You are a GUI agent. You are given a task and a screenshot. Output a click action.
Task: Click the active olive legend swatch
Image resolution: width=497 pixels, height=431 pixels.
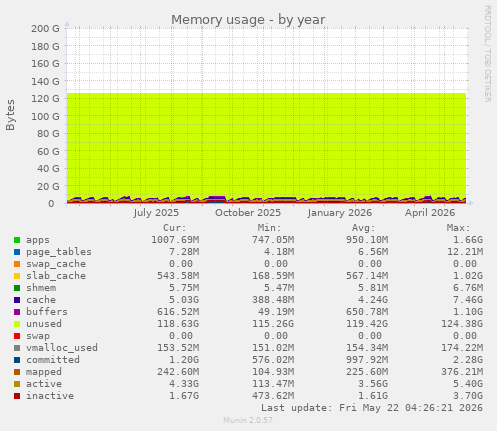pyautogui.click(x=17, y=384)
